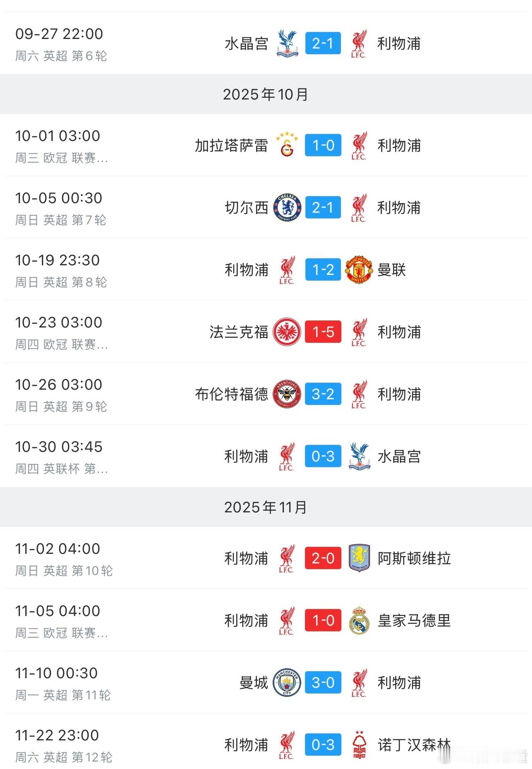
Task: Open the 3-0 Man City score
Action: [323, 682]
